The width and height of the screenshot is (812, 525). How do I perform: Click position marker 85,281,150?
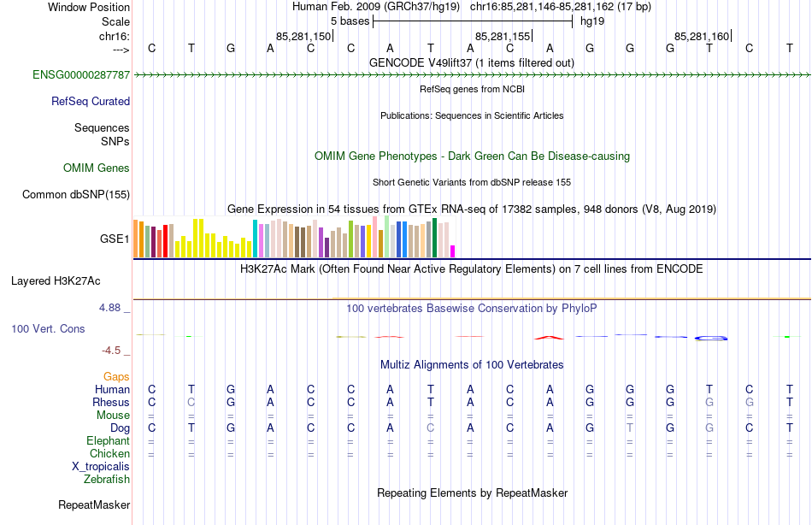tap(304, 36)
